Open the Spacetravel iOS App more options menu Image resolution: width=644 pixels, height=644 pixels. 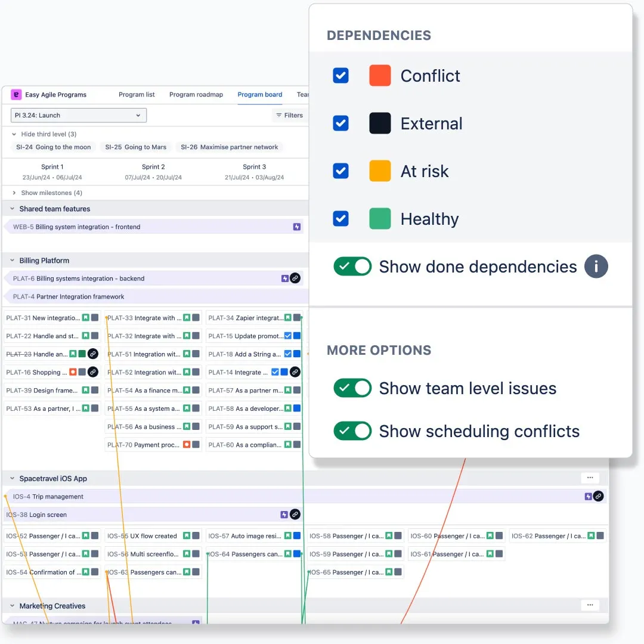[x=590, y=478]
